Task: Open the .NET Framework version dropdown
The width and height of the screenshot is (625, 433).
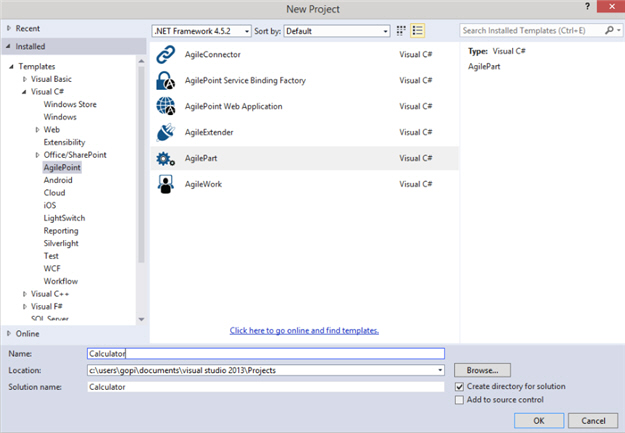Action: tap(201, 31)
